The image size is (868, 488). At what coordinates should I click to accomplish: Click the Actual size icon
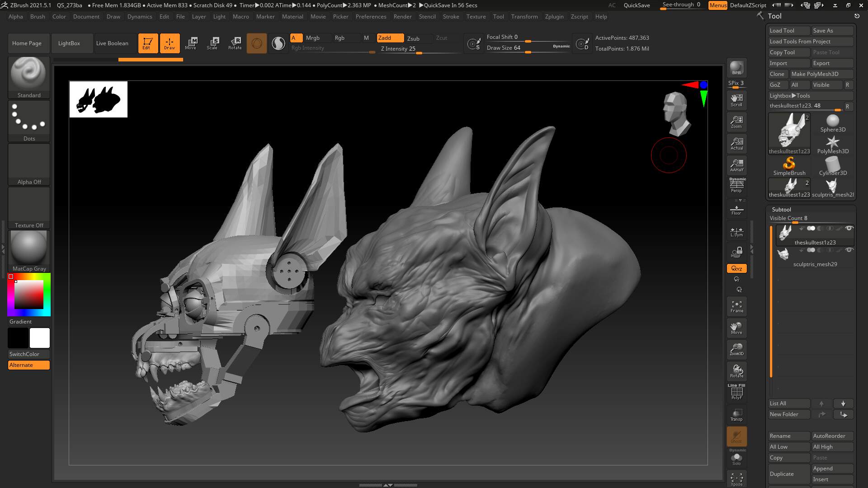[736, 143]
